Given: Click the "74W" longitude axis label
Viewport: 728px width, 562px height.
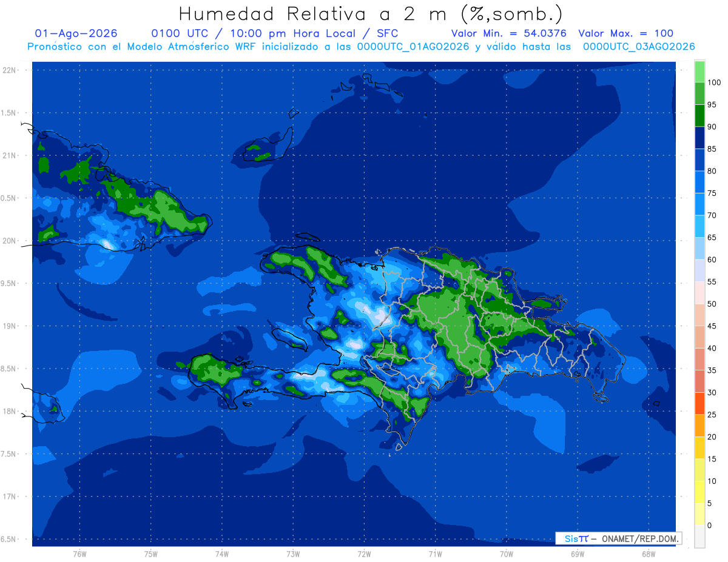Looking at the screenshot, I should pyautogui.click(x=222, y=554).
